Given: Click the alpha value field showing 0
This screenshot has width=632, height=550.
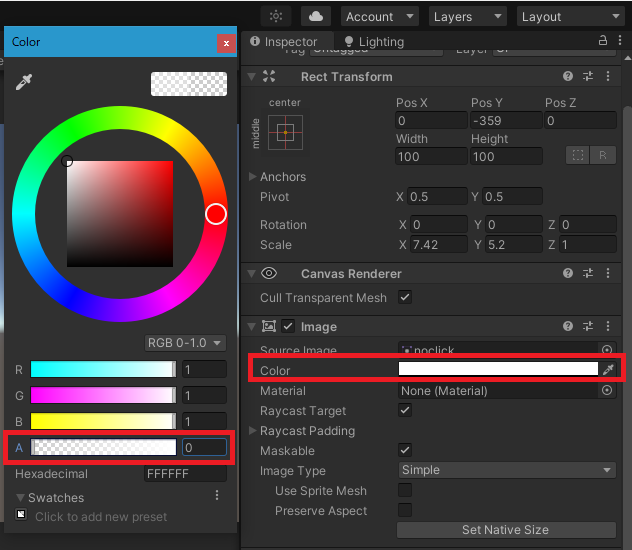Looking at the screenshot, I should [x=204, y=447].
